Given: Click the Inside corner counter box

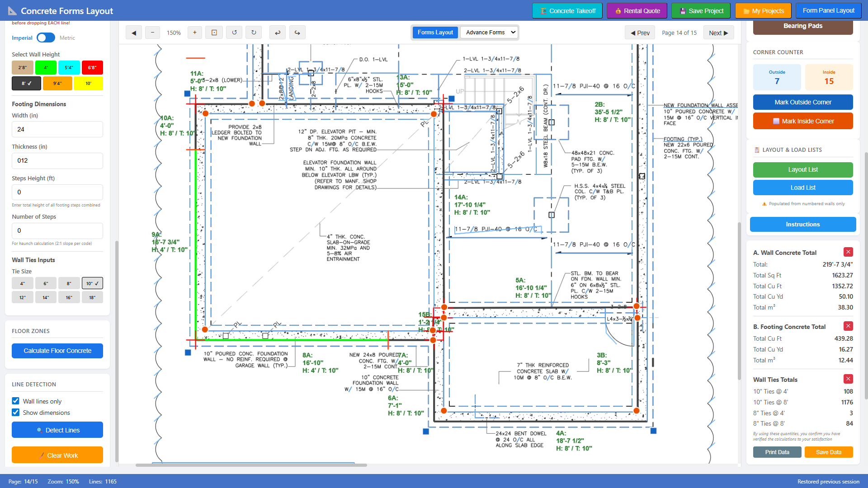Looking at the screenshot, I should point(829,77).
